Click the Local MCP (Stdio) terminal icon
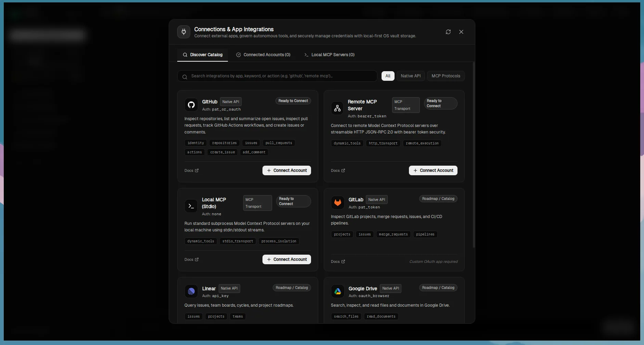This screenshot has height=345, width=644. [x=191, y=206]
